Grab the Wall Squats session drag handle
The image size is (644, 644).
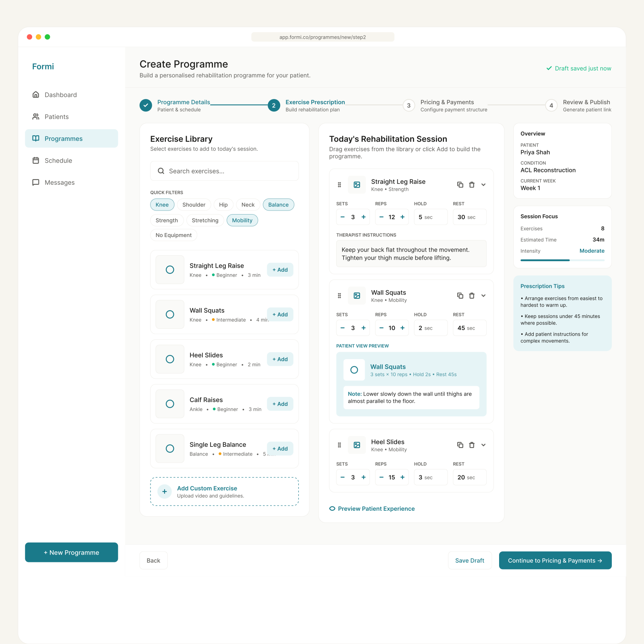(339, 295)
